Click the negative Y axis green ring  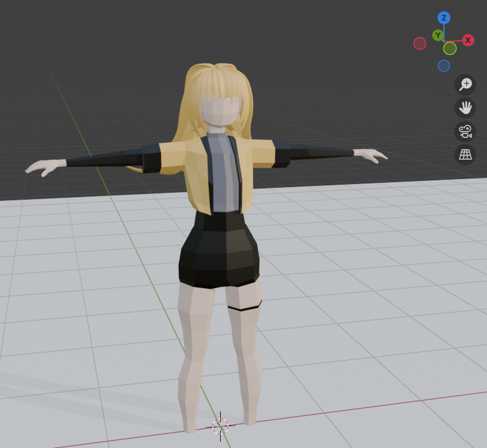450,49
